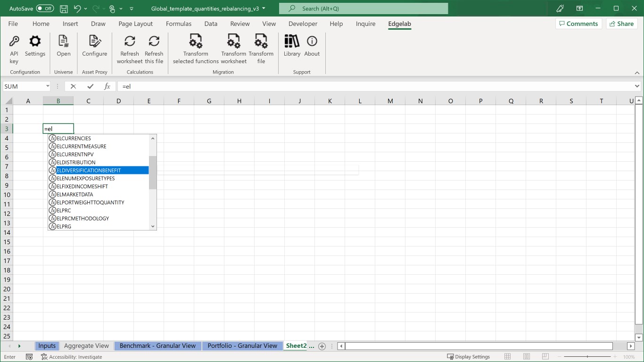This screenshot has width=644, height=362.
Task: Switch to the Inquire tab
Action: click(x=366, y=24)
